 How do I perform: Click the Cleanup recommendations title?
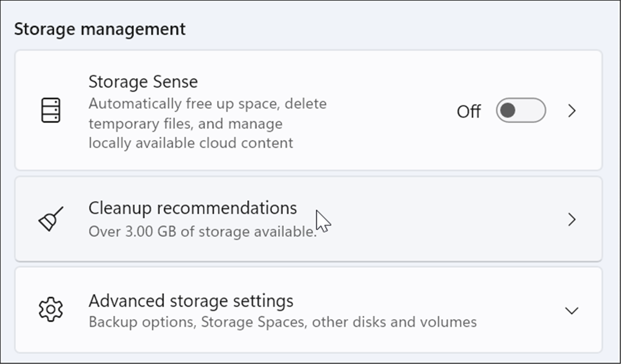(x=193, y=208)
